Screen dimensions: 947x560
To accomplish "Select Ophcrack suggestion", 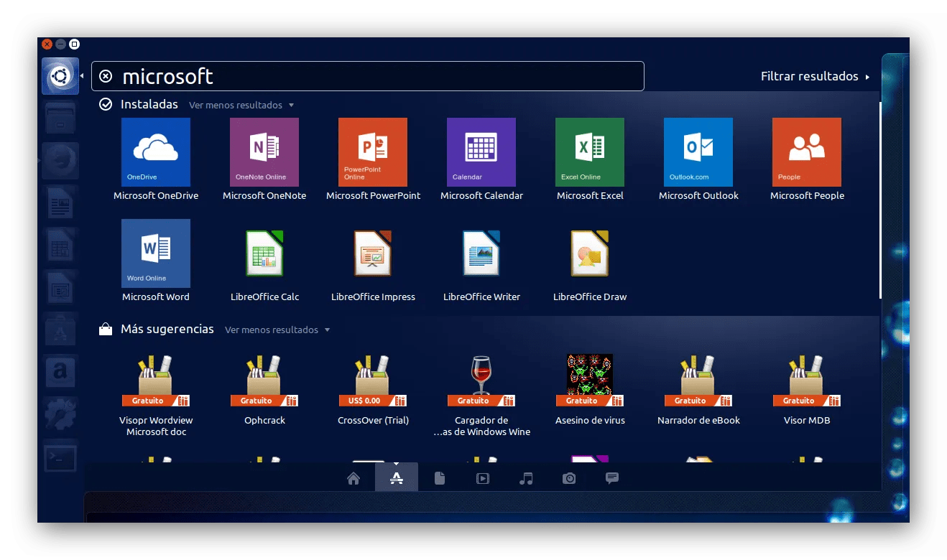I will pos(264,381).
